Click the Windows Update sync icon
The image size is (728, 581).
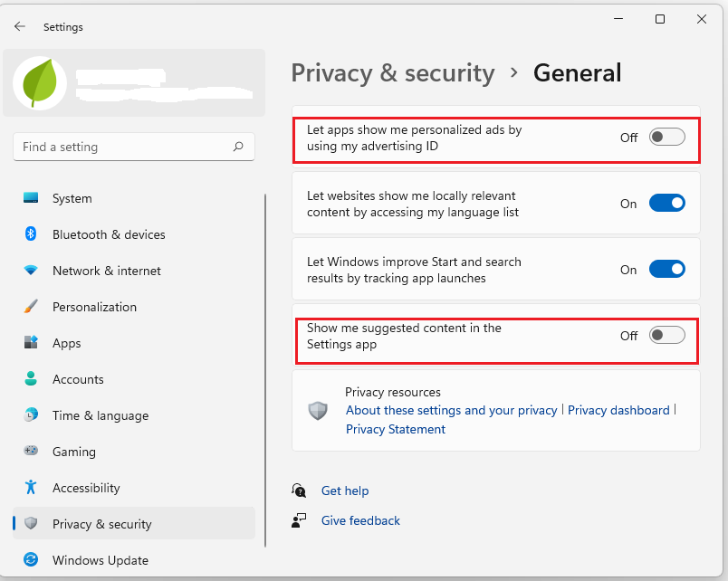point(31,559)
